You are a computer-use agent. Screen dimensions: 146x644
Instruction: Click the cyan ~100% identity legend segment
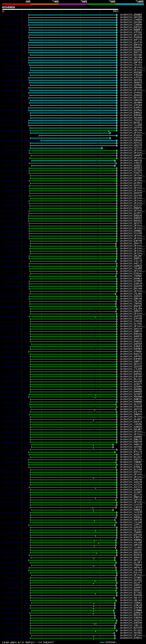pyautogui.click(x=130, y=4)
